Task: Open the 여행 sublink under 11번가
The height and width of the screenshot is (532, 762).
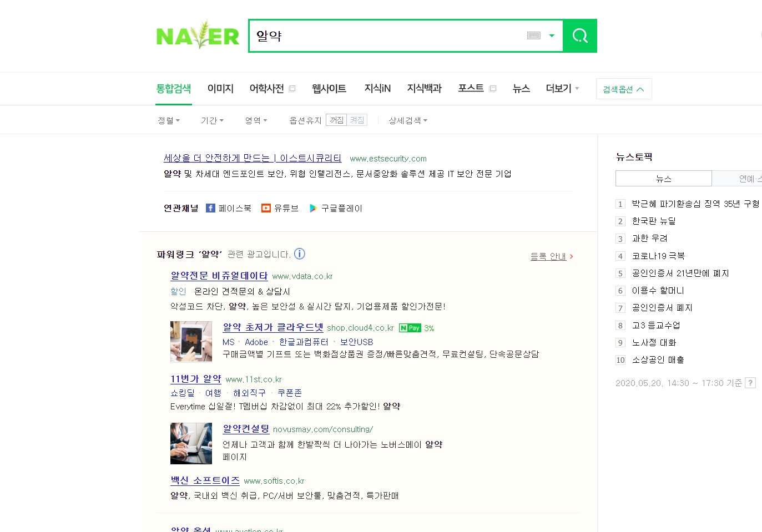Action: tap(213, 393)
